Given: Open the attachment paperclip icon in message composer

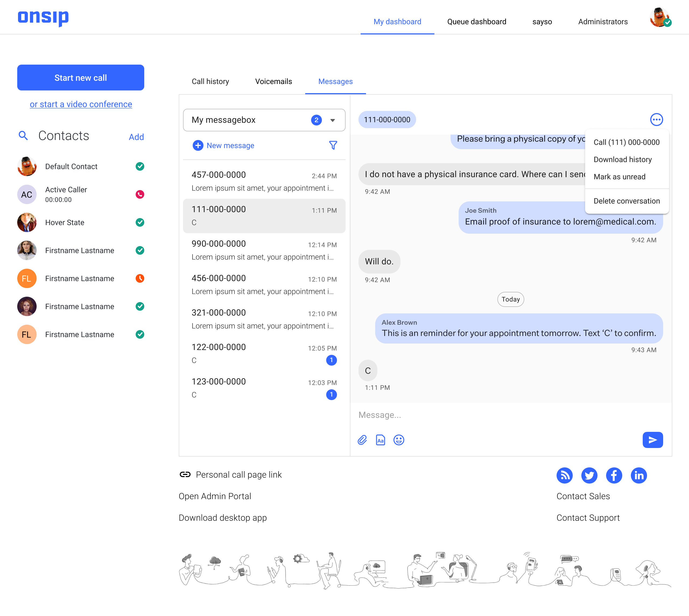Looking at the screenshot, I should 362,440.
